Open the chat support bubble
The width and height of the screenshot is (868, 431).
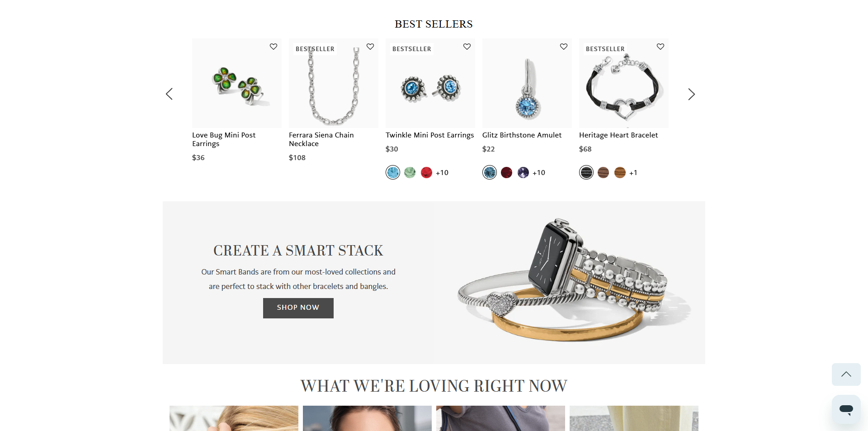coord(846,409)
